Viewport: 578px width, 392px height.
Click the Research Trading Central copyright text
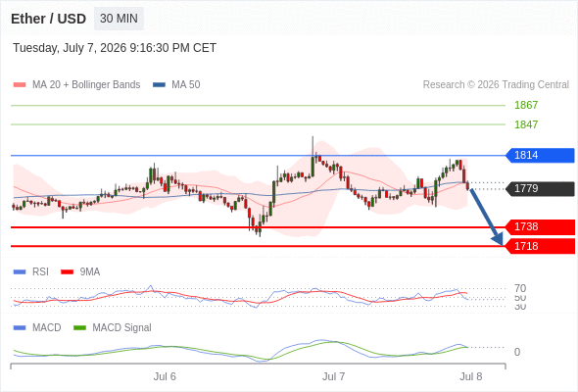tap(496, 85)
